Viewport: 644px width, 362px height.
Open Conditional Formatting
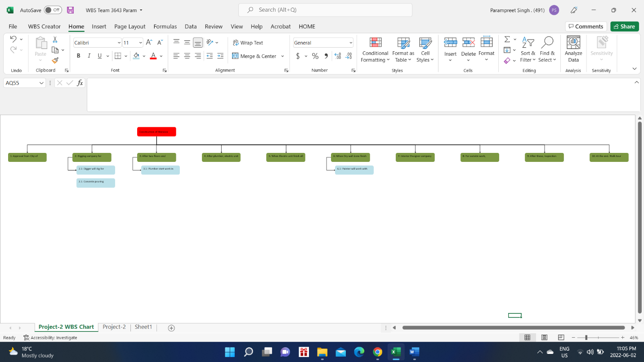(375, 50)
